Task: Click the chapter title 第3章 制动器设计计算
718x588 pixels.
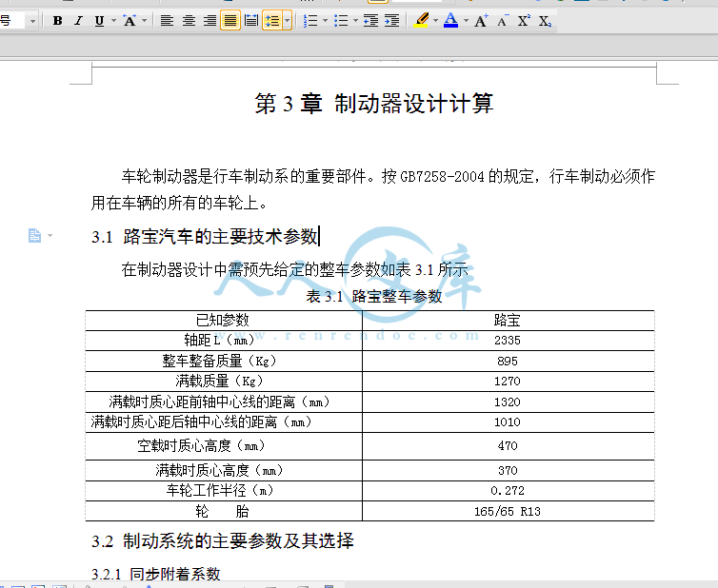Action: pyautogui.click(x=373, y=104)
